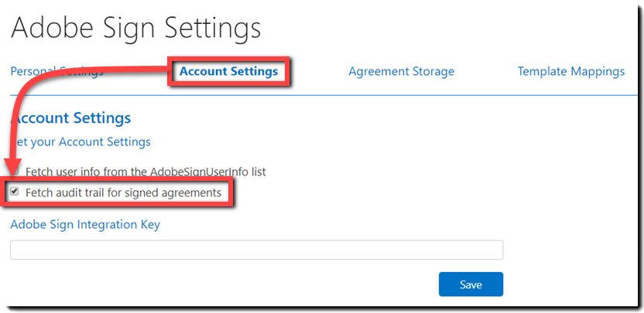Click the word 'Mappings' in the Template Mappings tab

click(598, 72)
